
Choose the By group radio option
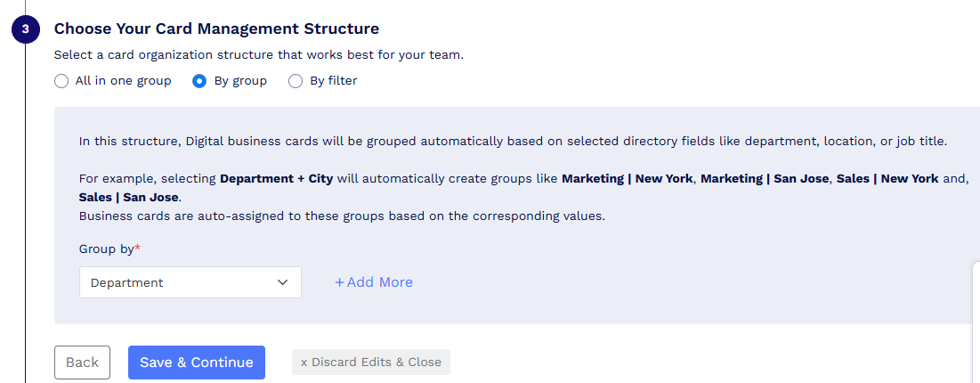199,81
